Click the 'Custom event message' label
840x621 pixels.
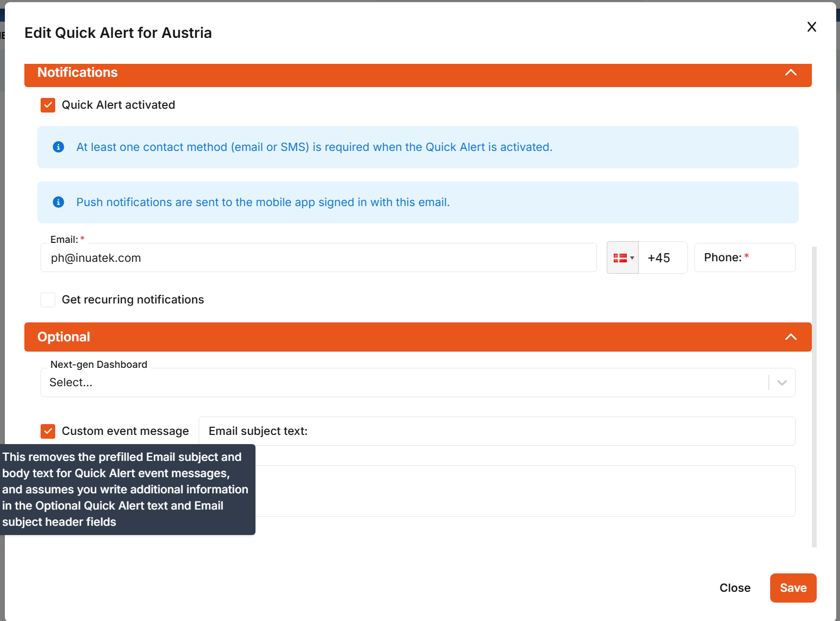pyautogui.click(x=126, y=431)
